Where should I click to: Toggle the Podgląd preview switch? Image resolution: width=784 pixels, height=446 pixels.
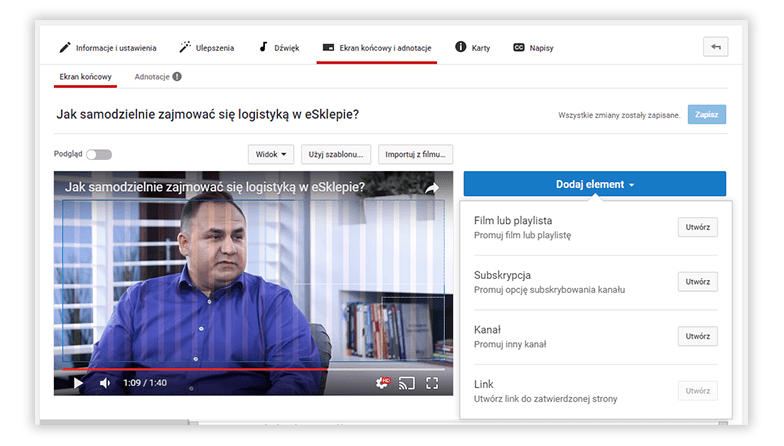98,154
